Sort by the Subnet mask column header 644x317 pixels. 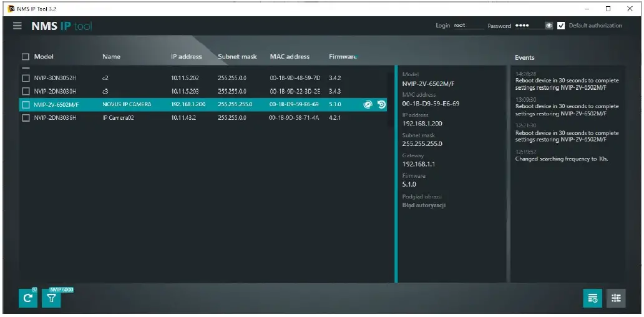pyautogui.click(x=237, y=57)
